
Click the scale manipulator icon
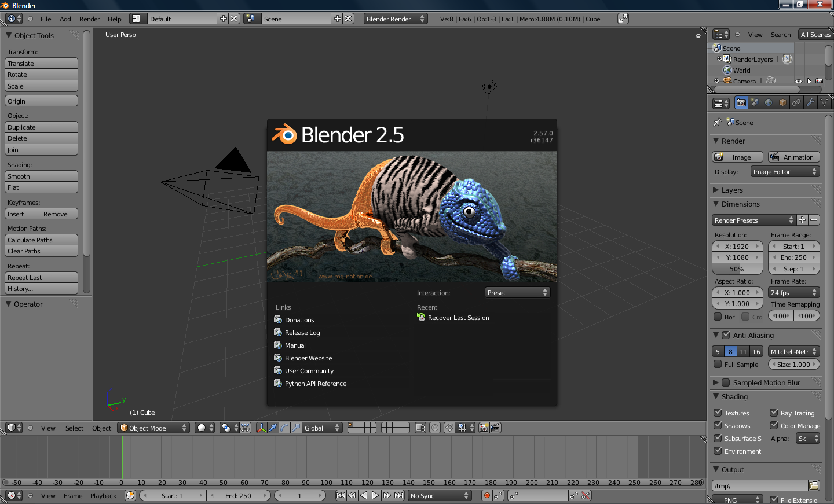tap(296, 428)
